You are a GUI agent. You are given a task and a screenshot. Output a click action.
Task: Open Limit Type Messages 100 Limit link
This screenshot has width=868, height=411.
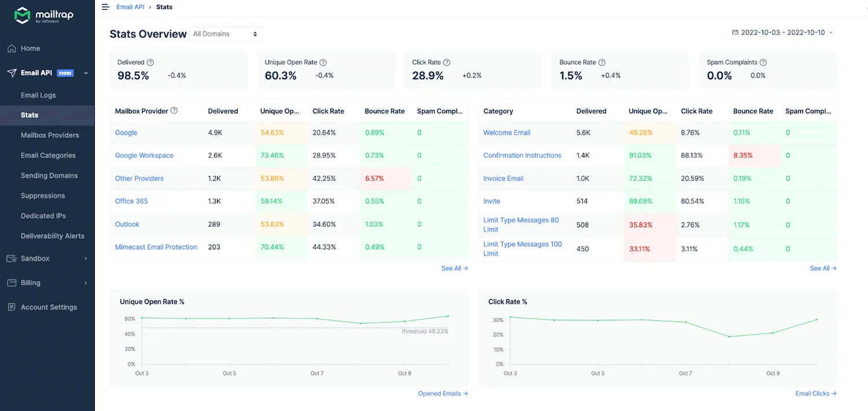[523, 249]
